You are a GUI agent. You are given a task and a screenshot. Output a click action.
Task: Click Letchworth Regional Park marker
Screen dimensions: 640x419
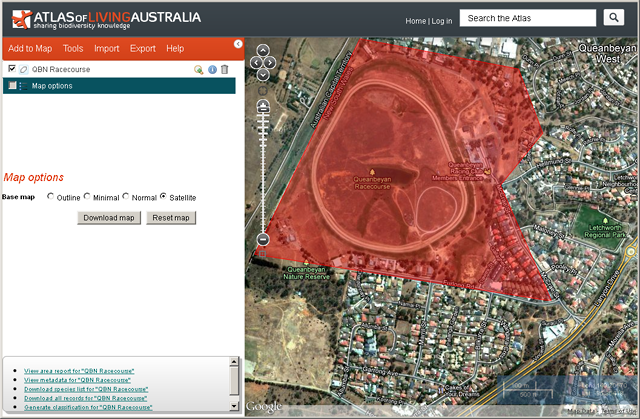[605, 221]
